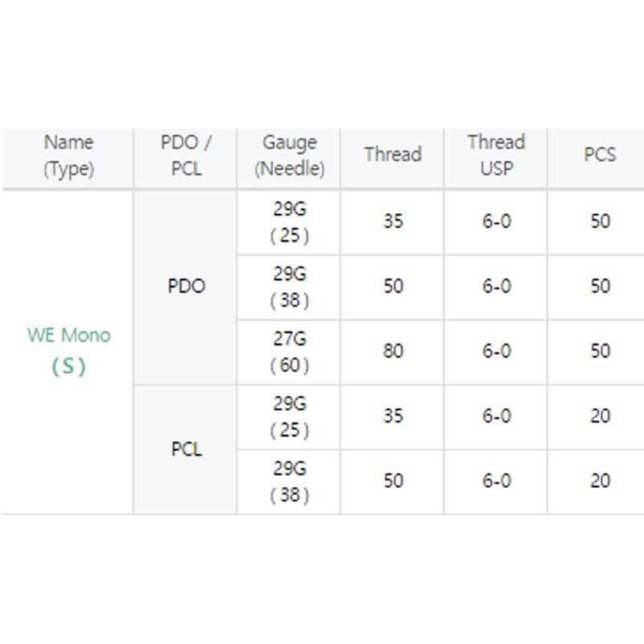Click the 6-0 USP cell in the 27G row
Viewport: 644px width, 644px height.
(x=496, y=352)
